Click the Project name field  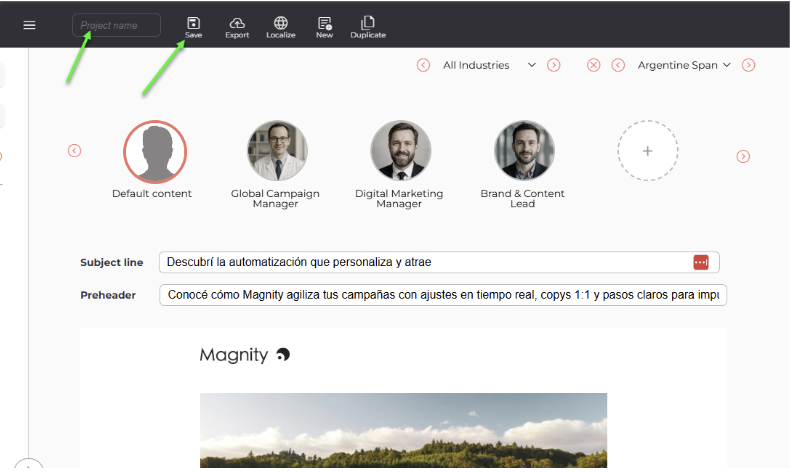(116, 25)
